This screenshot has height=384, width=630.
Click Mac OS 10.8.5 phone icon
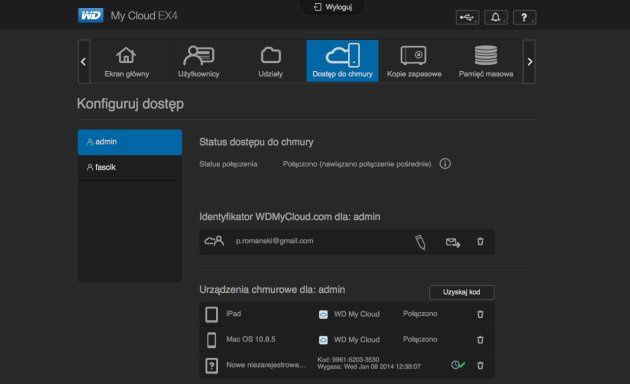pyautogui.click(x=211, y=340)
